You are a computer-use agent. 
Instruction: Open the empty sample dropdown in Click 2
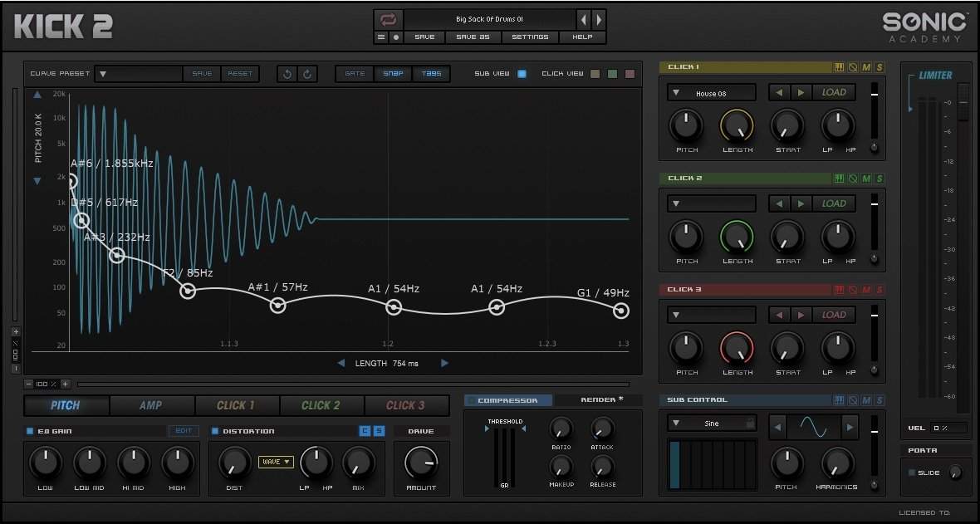711,203
